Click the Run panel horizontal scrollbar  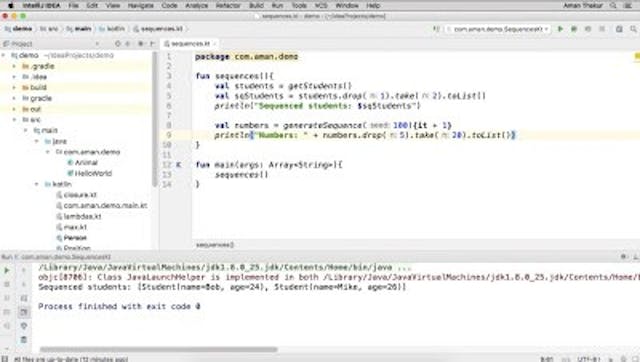[158, 349]
